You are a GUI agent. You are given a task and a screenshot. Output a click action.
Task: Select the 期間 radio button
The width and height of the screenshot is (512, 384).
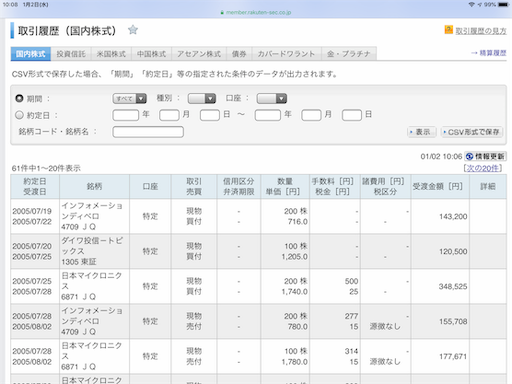(19, 98)
